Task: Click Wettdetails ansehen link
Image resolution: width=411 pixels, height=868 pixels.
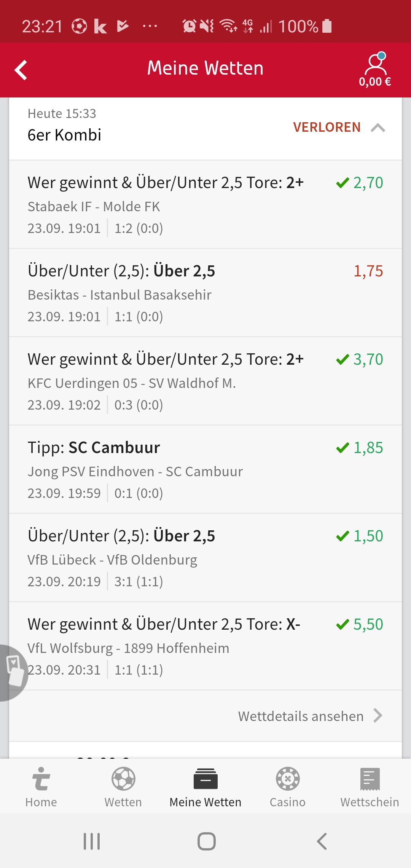Action: (301, 716)
